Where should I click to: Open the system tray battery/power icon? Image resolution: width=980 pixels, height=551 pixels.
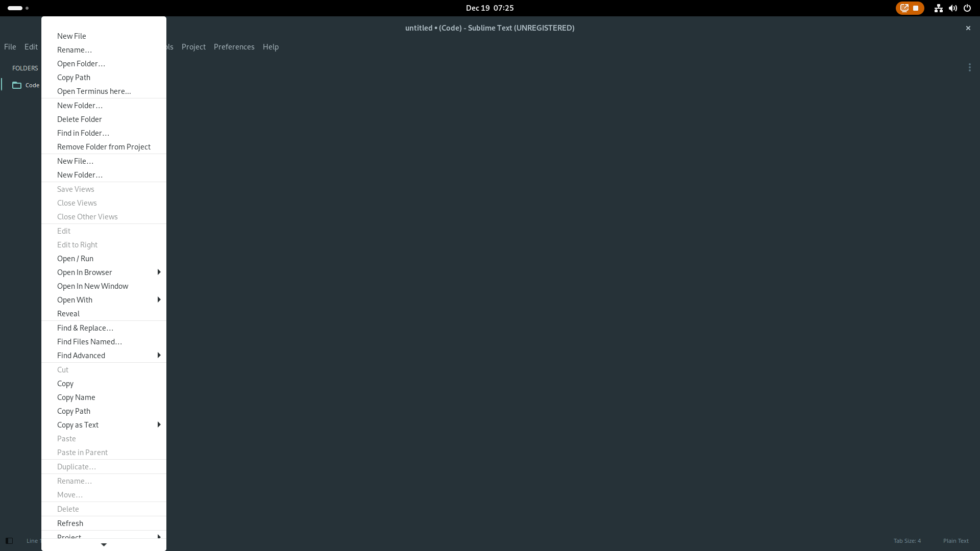967,8
